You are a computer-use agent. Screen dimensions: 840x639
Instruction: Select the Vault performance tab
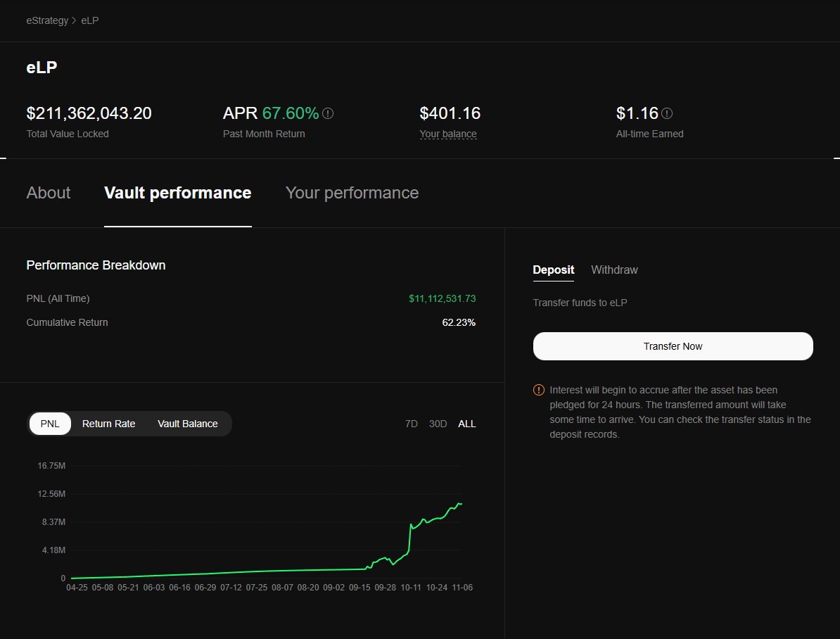(177, 193)
